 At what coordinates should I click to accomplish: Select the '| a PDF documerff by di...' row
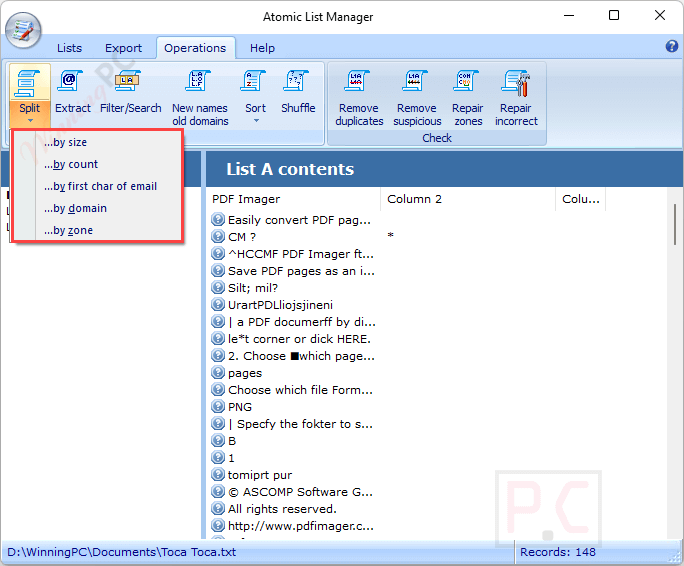294,322
